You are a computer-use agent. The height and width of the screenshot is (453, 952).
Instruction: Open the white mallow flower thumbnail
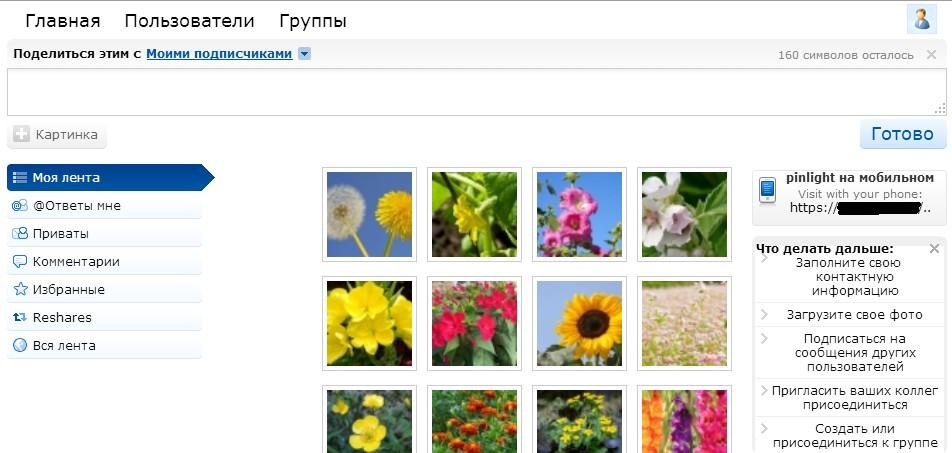click(x=684, y=214)
